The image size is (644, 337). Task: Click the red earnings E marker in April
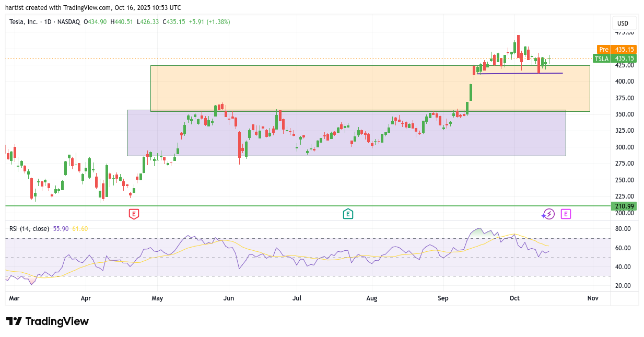point(134,214)
